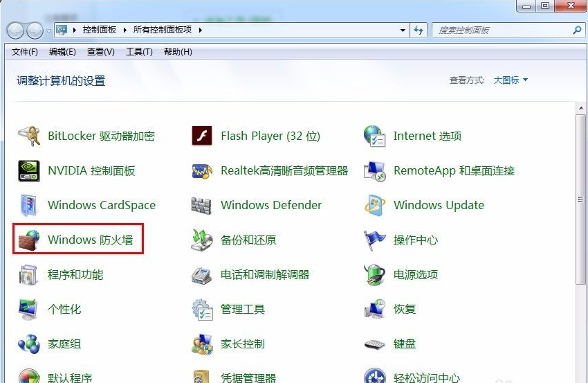Open the Internet 选项 globe icon

(374, 136)
